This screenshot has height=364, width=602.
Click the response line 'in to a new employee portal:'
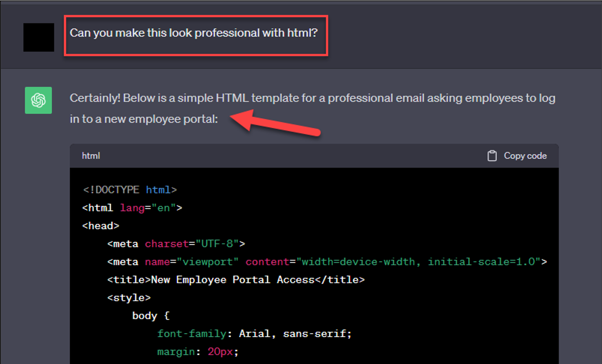click(144, 119)
